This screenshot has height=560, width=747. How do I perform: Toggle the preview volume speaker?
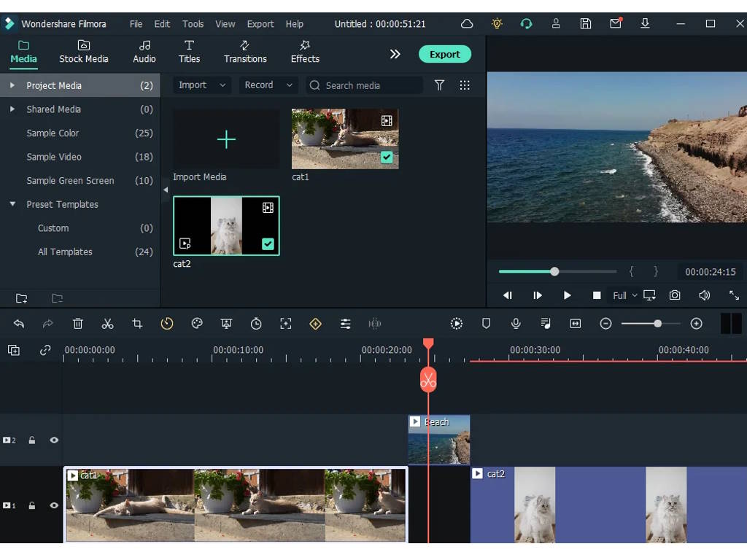tap(704, 295)
